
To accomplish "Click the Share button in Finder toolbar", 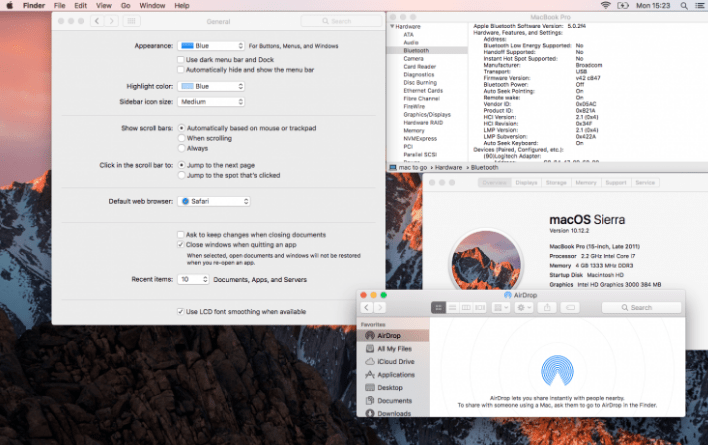I will click(x=547, y=307).
